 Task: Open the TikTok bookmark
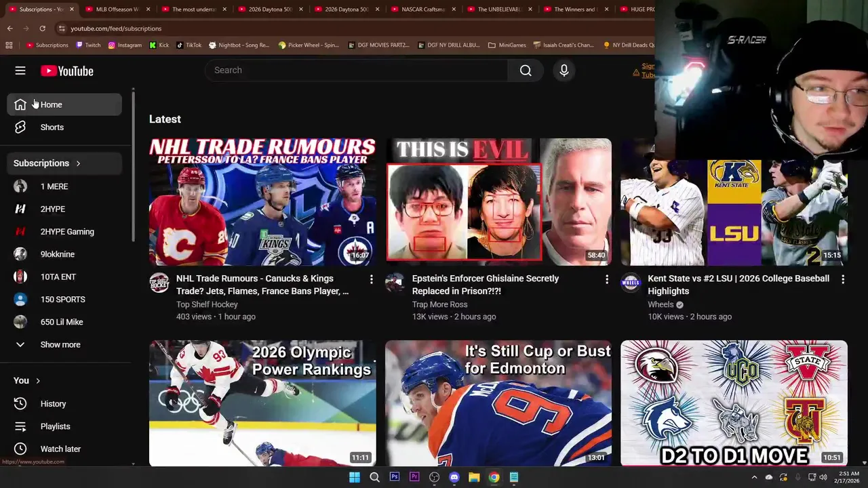click(189, 45)
